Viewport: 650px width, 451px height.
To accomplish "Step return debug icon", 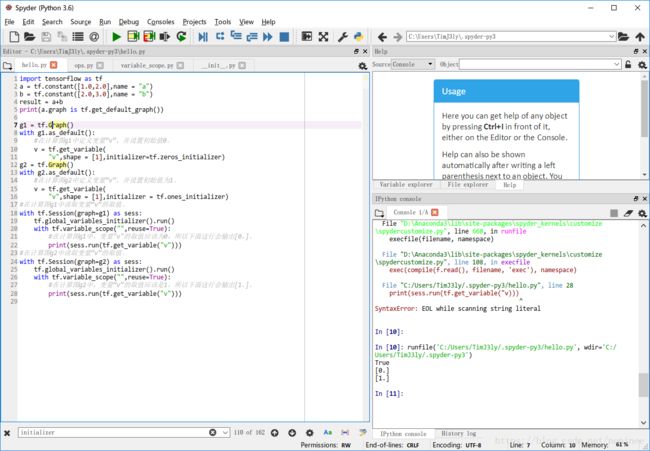I will (252, 37).
